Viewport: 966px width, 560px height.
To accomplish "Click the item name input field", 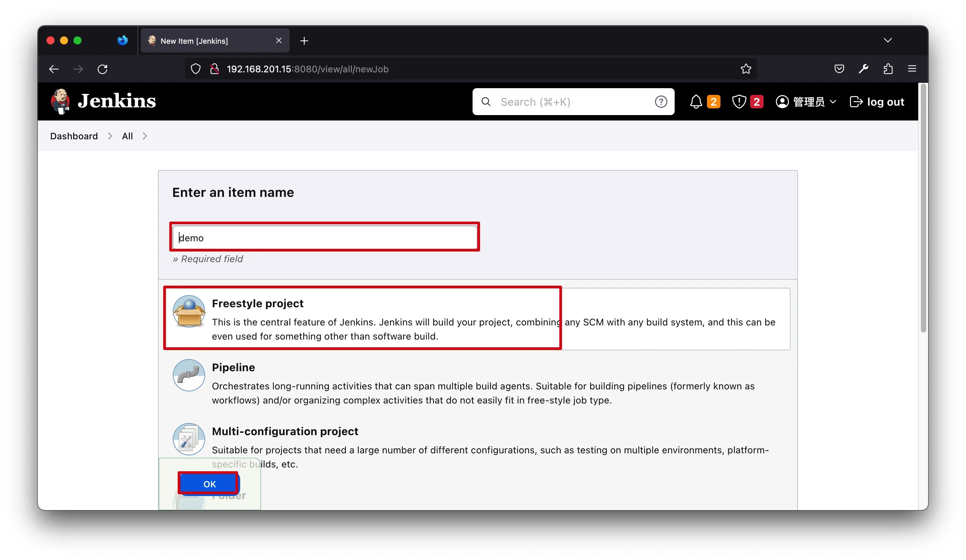I will pos(325,238).
